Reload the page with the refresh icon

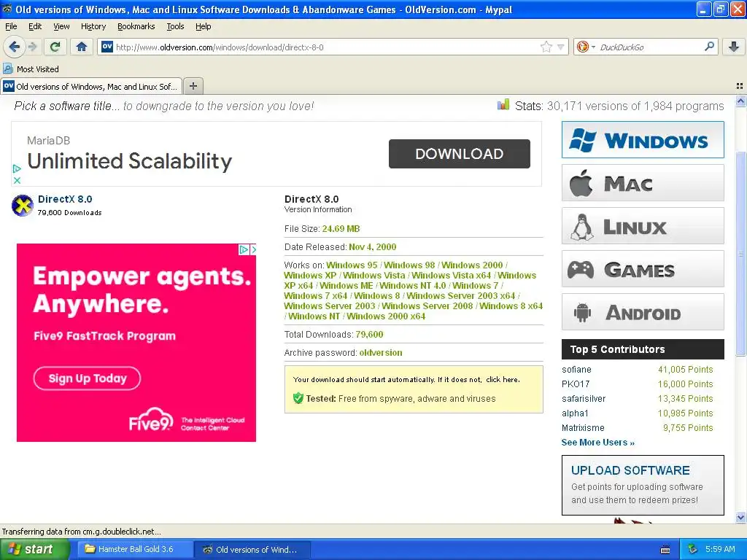click(x=55, y=47)
